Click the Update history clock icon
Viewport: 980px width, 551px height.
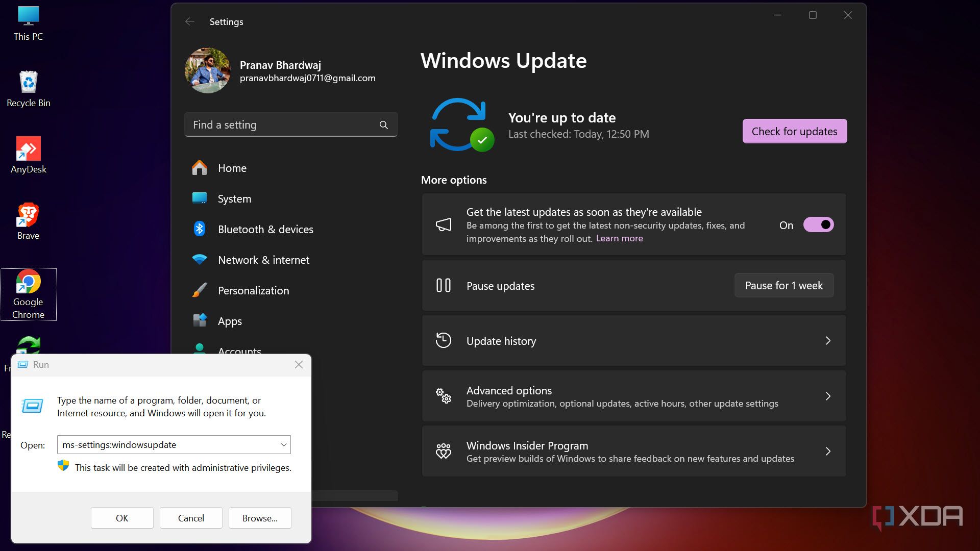444,340
